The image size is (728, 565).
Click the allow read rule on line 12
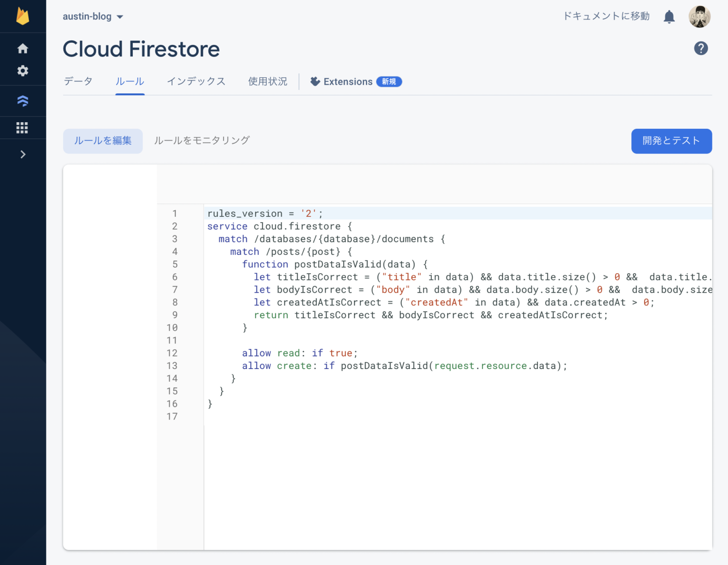point(299,353)
